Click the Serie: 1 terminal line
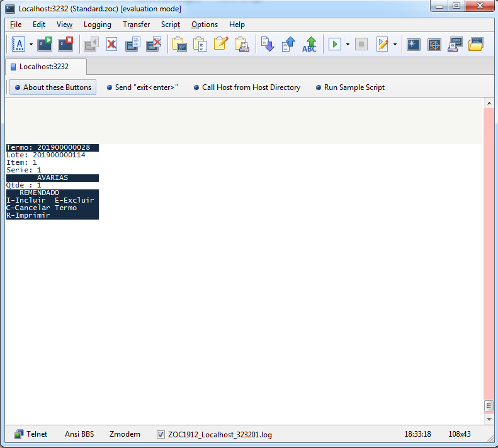This screenshot has width=498, height=448. click(24, 170)
